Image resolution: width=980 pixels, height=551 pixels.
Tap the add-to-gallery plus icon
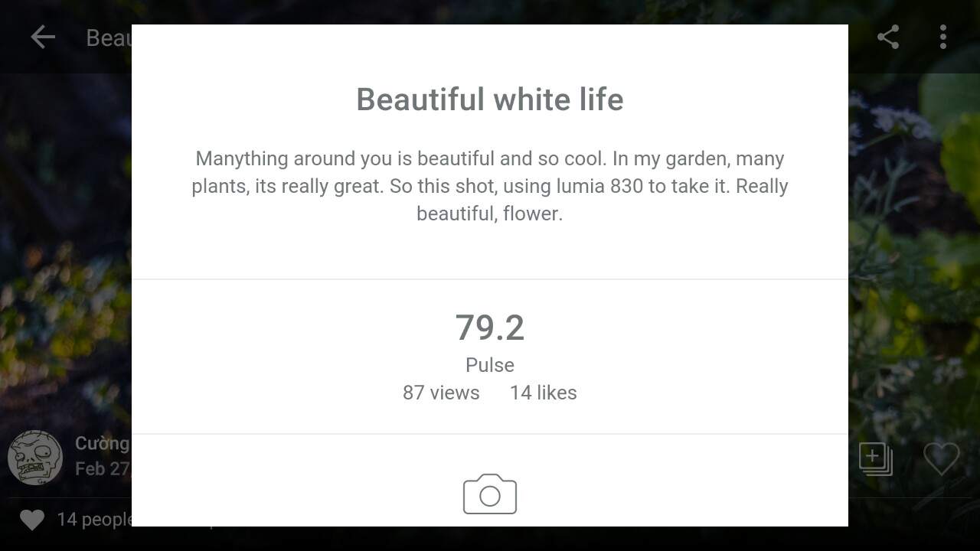click(x=875, y=458)
